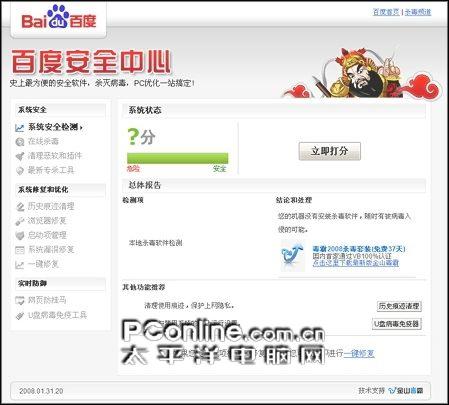Click the U盘病毒免疫器 button

point(397,324)
